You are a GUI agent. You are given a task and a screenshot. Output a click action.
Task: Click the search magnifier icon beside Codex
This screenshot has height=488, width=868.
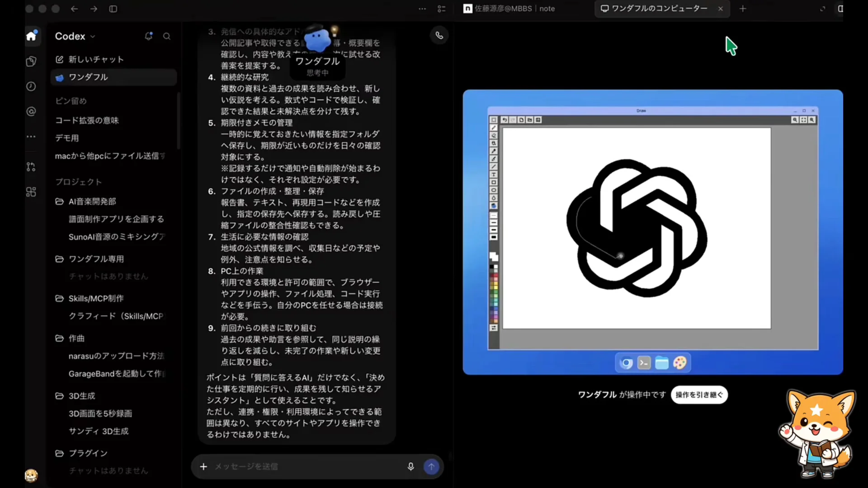tap(167, 36)
